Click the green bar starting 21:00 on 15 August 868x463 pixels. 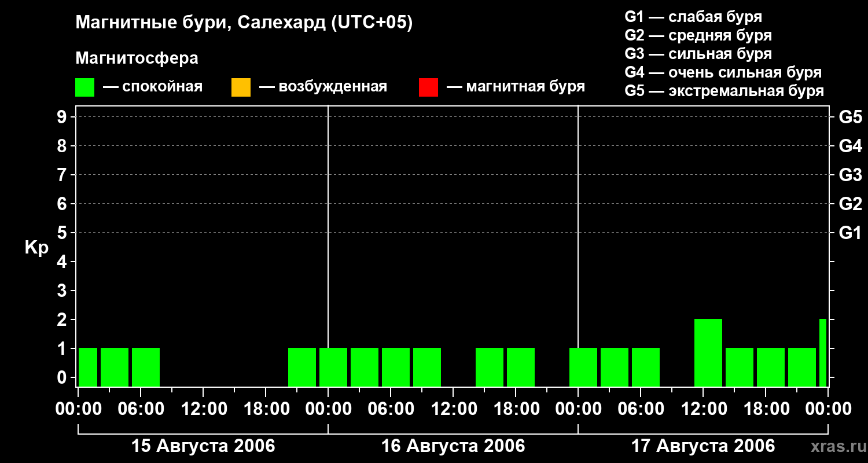(302, 367)
